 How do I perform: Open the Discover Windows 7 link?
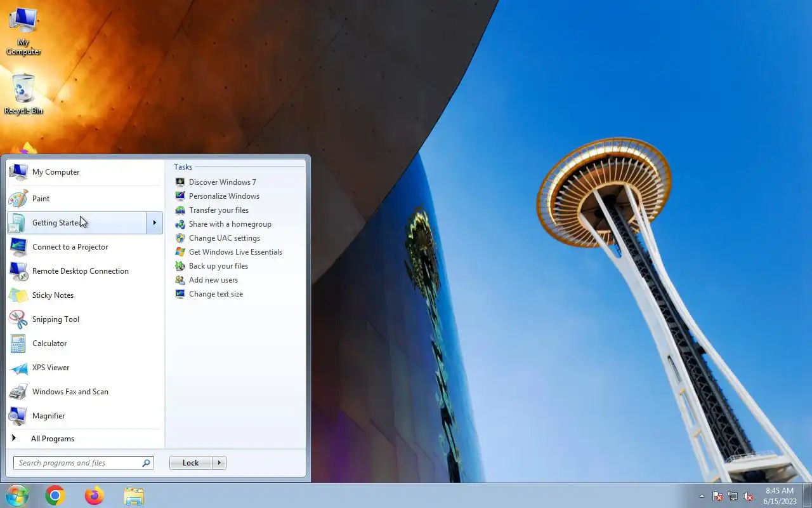pos(223,182)
